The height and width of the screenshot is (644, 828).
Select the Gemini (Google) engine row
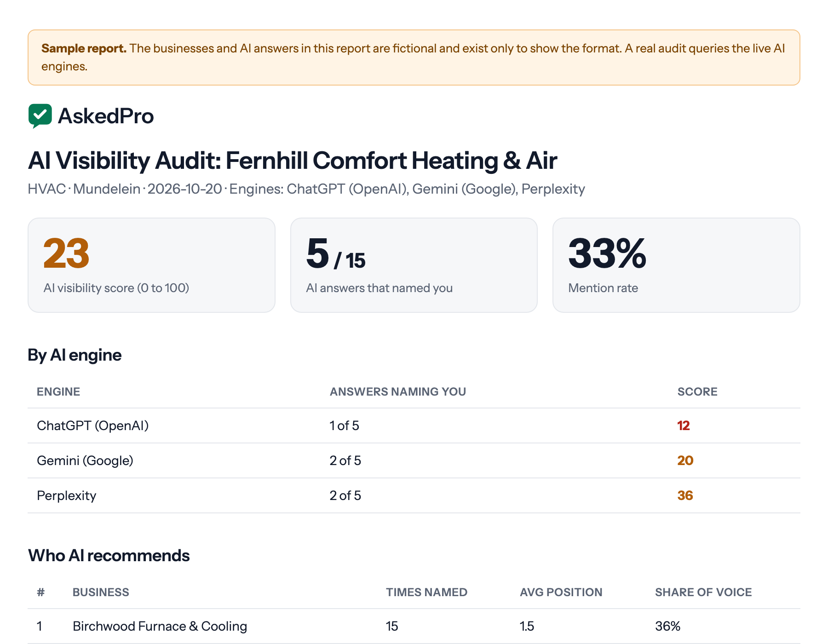[414, 460]
